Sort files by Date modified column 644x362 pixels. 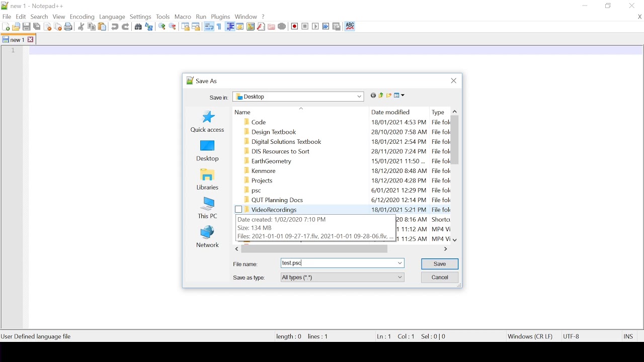[x=399, y=112]
